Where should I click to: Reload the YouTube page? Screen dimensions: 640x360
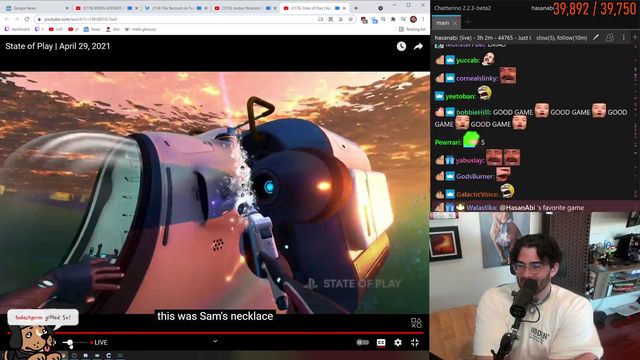point(27,19)
